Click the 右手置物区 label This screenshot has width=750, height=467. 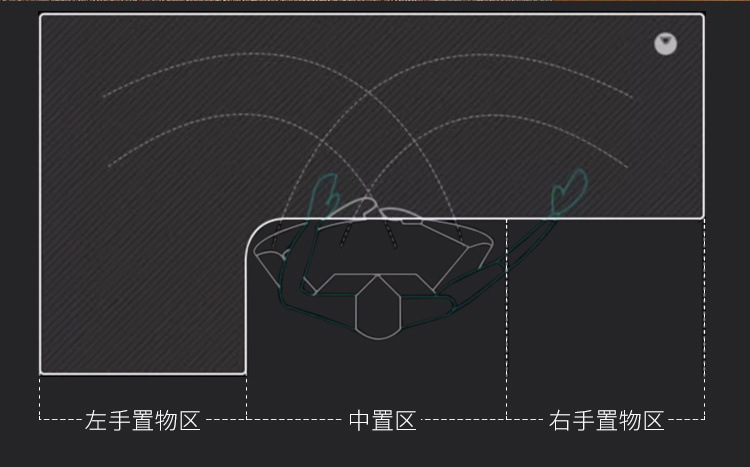[x=607, y=421]
